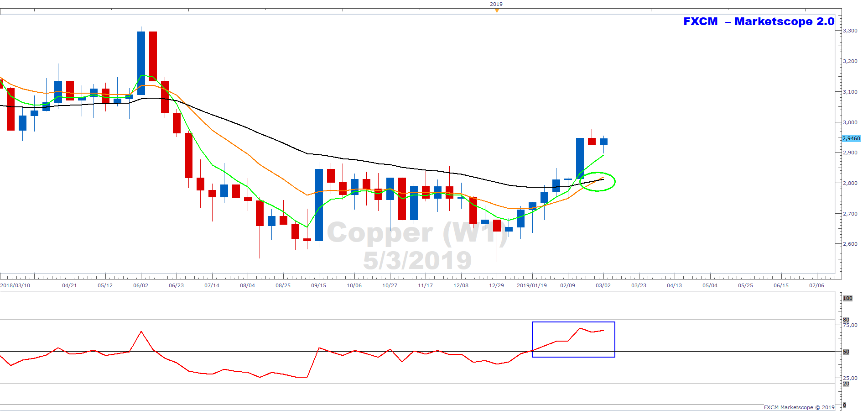Click the 3,200 price axis label
The height and width of the screenshot is (411, 868).
point(850,61)
